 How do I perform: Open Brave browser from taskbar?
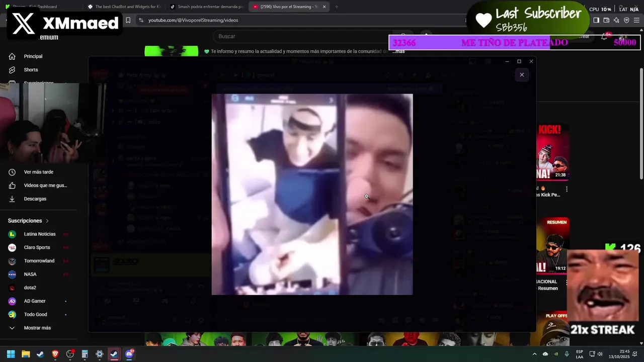(55, 354)
